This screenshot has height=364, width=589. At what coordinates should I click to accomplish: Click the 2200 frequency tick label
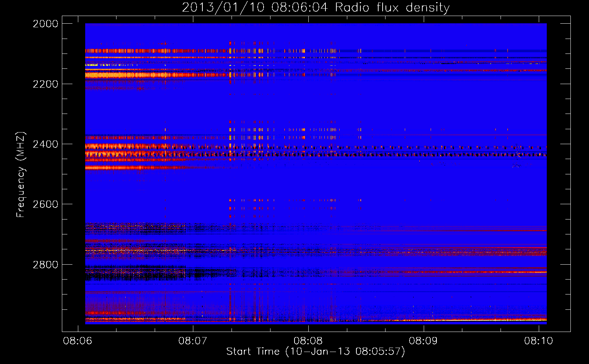46,84
